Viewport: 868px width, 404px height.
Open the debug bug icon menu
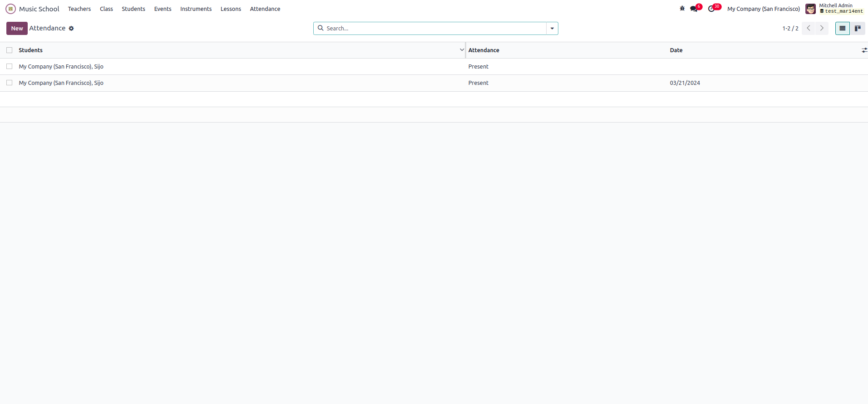pyautogui.click(x=682, y=9)
